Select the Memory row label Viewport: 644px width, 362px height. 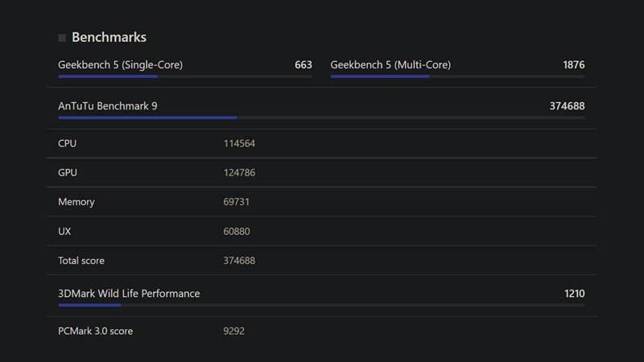[76, 202]
